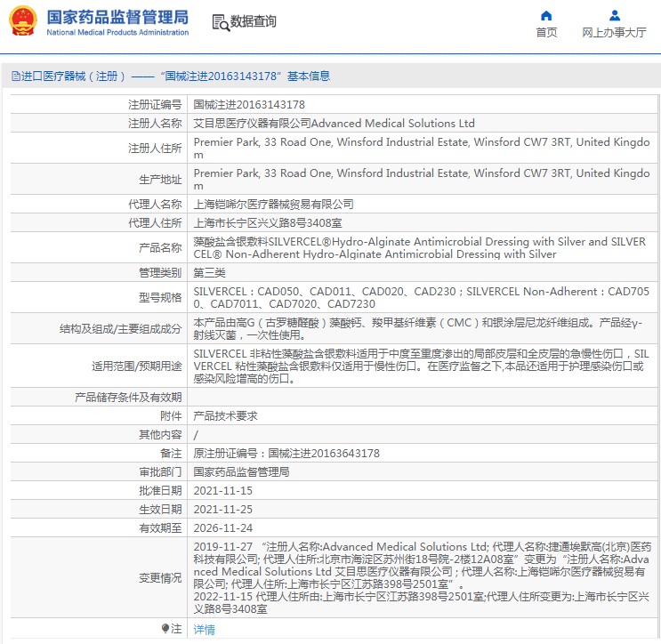The height and width of the screenshot is (644, 661).
Task: Select expiry date 2026-11-24
Action: coord(223,527)
